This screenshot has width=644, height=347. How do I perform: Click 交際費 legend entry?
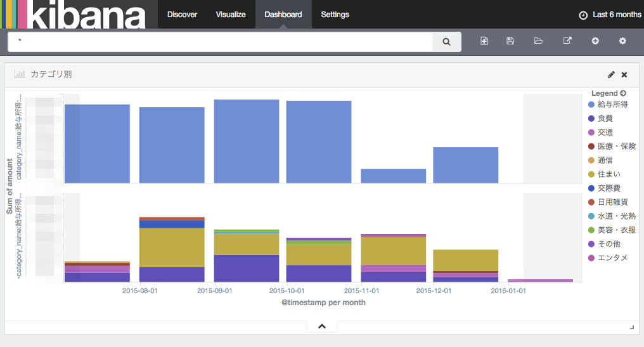coord(604,188)
